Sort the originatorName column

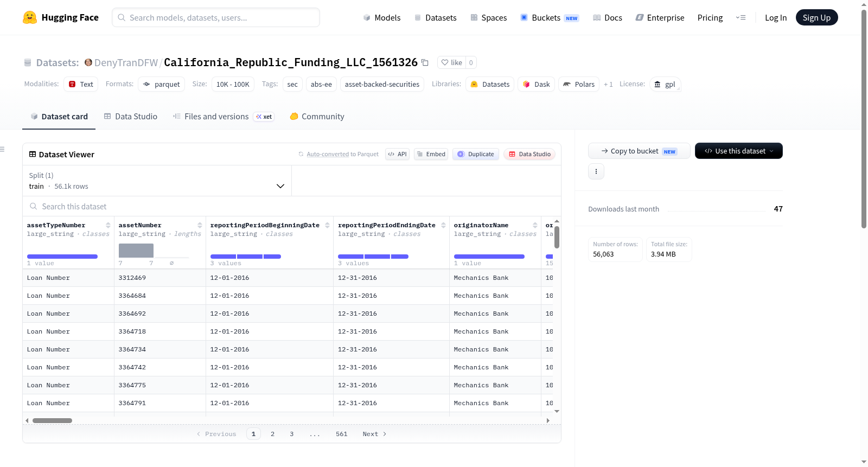535,225
